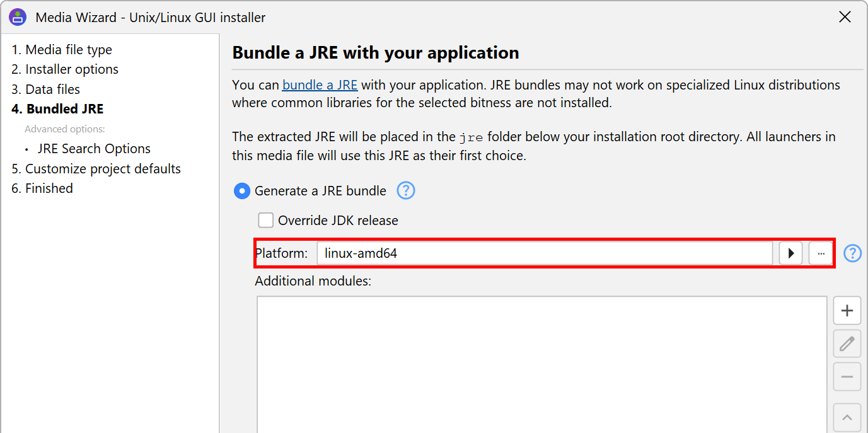Open the Platform arrow dropdown button
The image size is (868, 433).
790,253
